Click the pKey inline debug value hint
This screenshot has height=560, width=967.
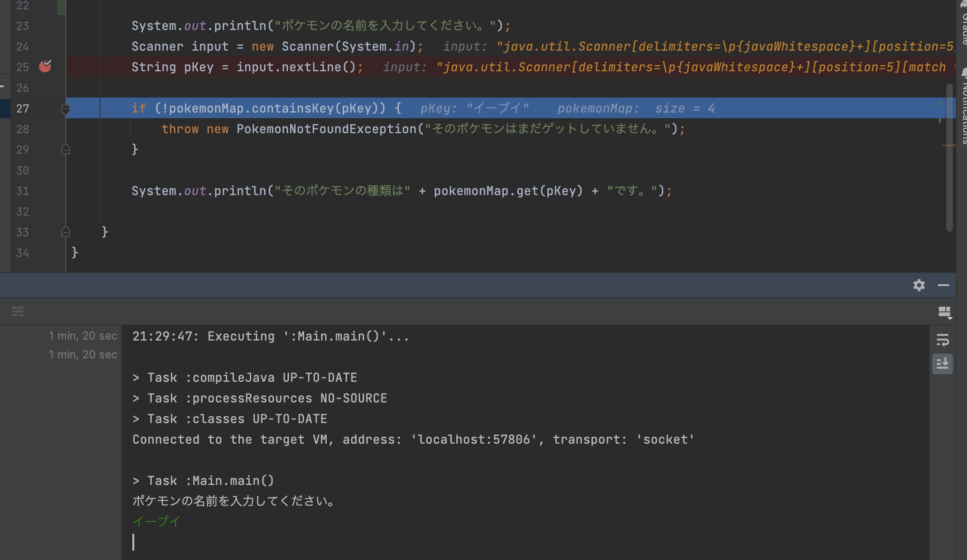coord(474,108)
